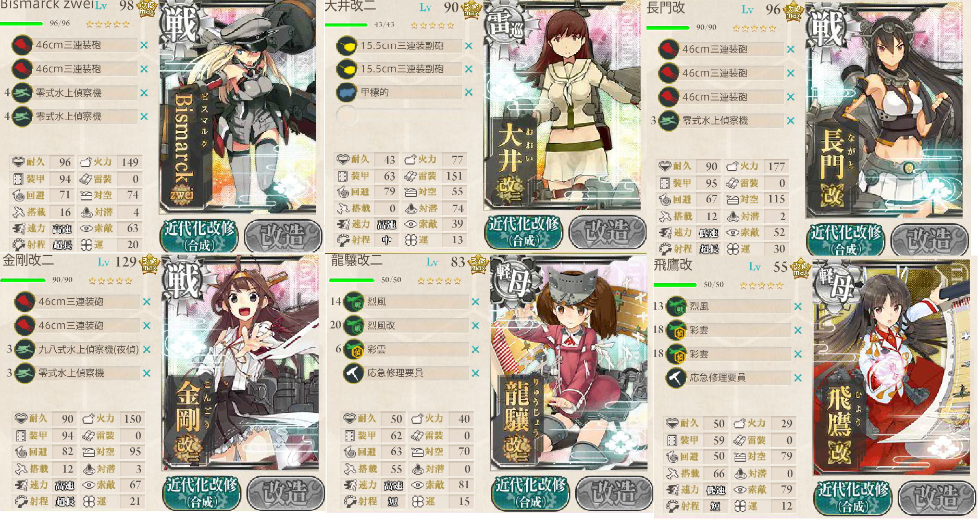Remove Bismarck's first 46cm三連装砲 with X

coord(144,45)
